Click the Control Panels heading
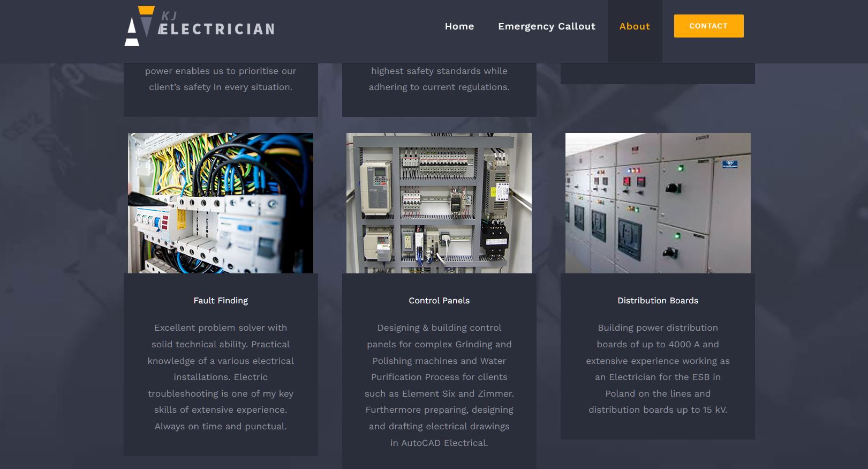868x469 pixels. [x=439, y=301]
